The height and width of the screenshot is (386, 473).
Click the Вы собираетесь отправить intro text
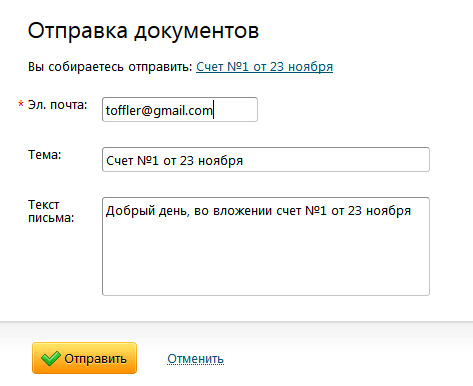point(110,67)
